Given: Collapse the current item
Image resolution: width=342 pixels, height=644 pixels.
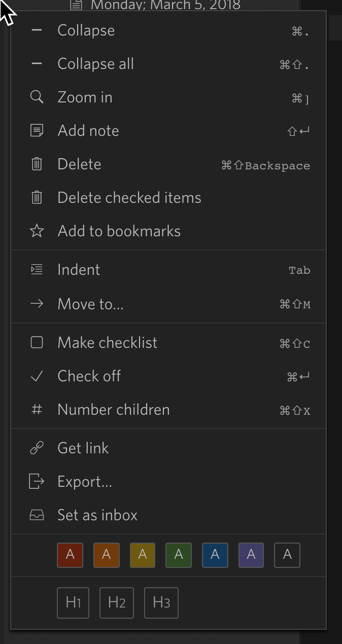Looking at the screenshot, I should pyautogui.click(x=168, y=30).
